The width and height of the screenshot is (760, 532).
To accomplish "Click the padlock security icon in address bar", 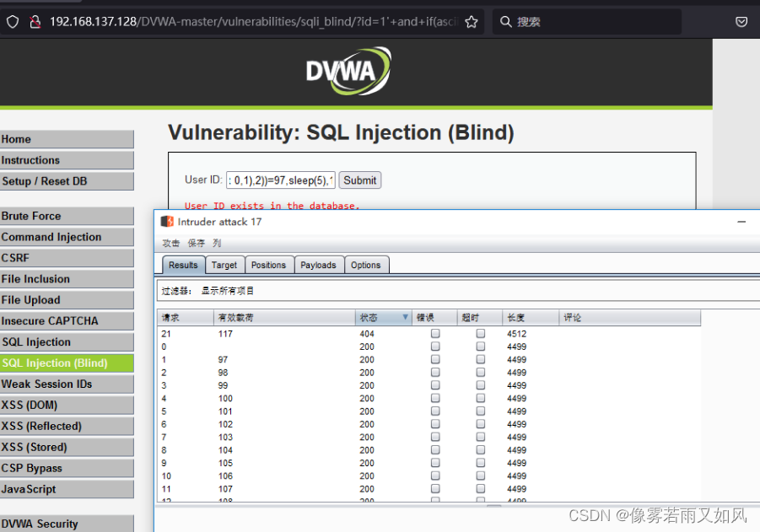I will (x=34, y=22).
